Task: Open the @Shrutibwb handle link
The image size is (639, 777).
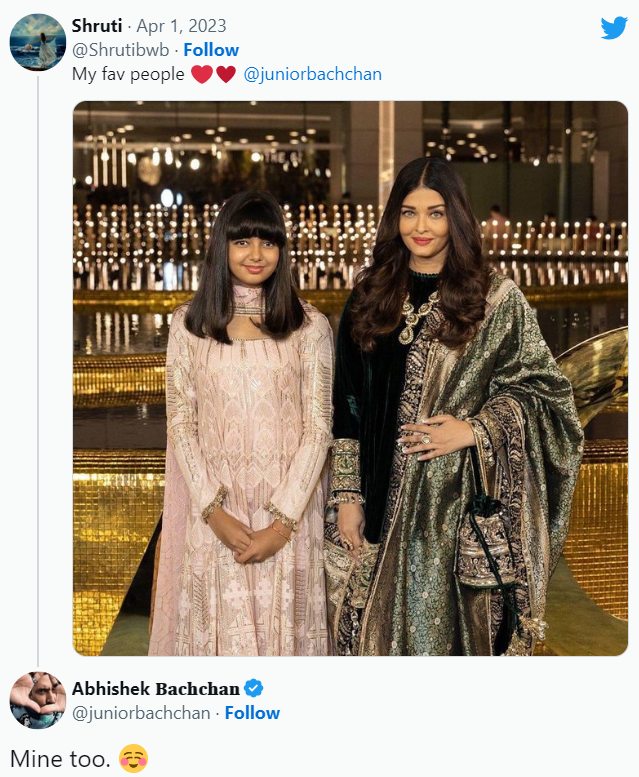Action: 120,50
